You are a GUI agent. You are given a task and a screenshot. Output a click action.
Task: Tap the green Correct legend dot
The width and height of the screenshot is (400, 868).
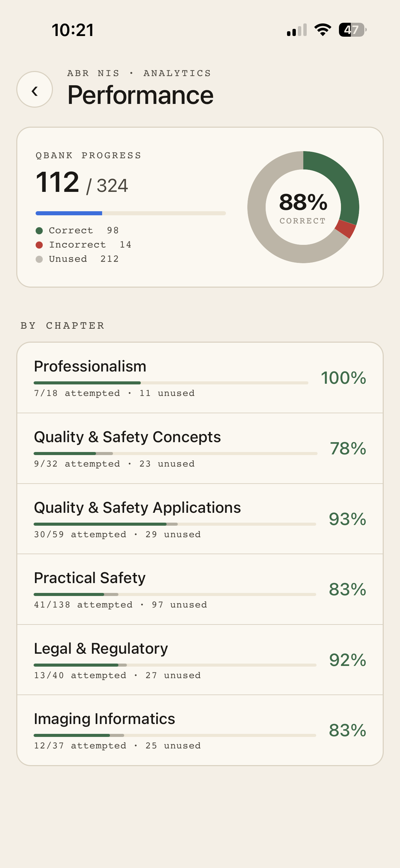[39, 231]
